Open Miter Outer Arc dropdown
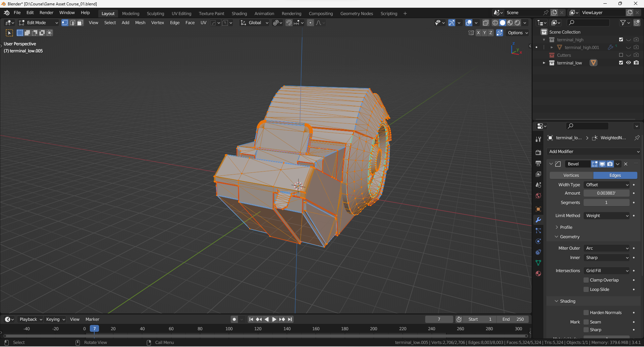Viewport: 644px width, 347px height. pos(607,248)
